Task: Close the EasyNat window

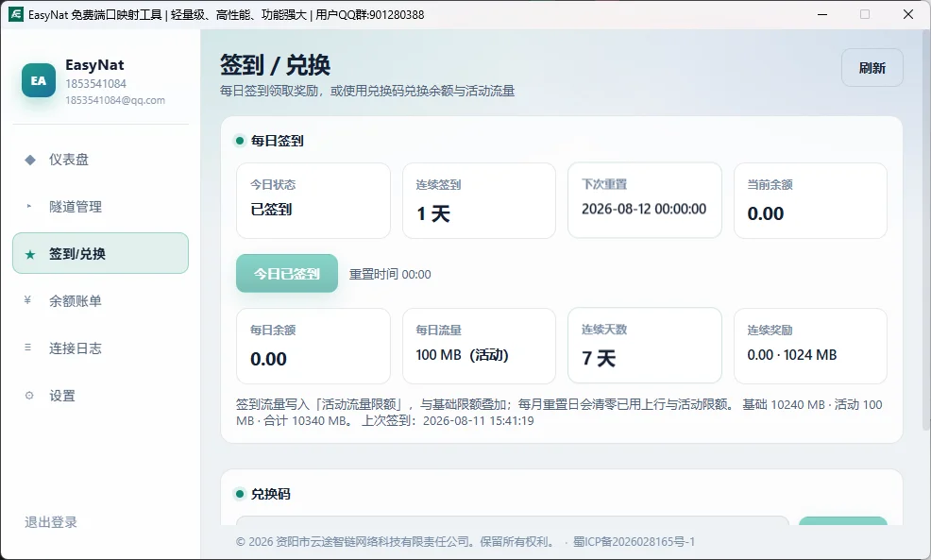Action: tap(907, 14)
